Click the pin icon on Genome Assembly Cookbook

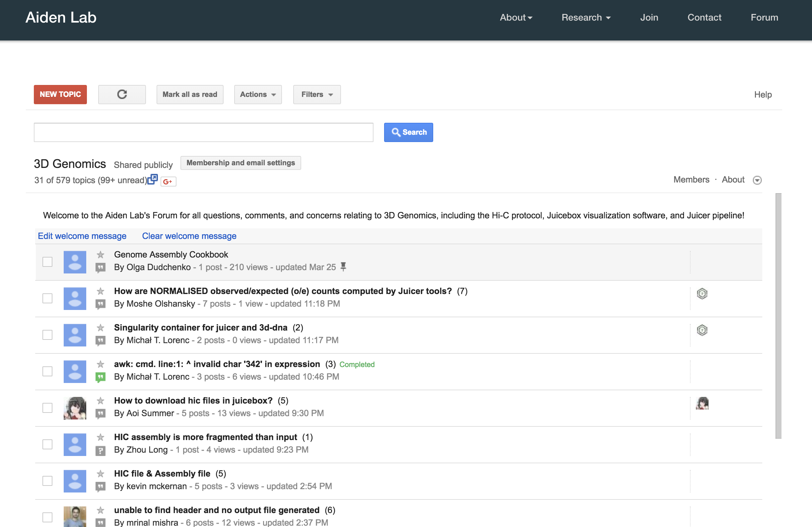(344, 267)
